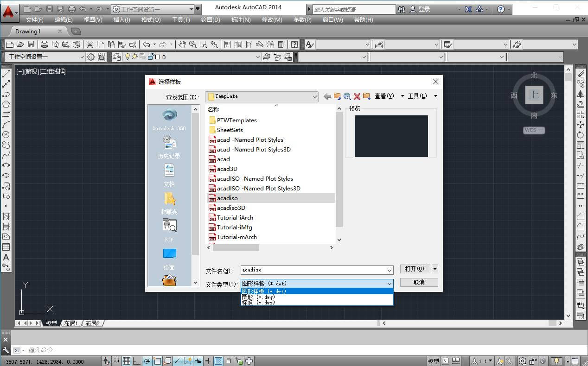Click the Cut scissors icon in toolbar
The image size is (588, 366).
(x=90, y=44)
